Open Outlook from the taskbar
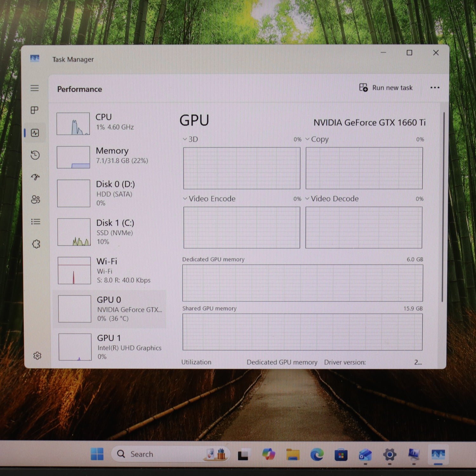This screenshot has width=476, height=476. coord(365,455)
